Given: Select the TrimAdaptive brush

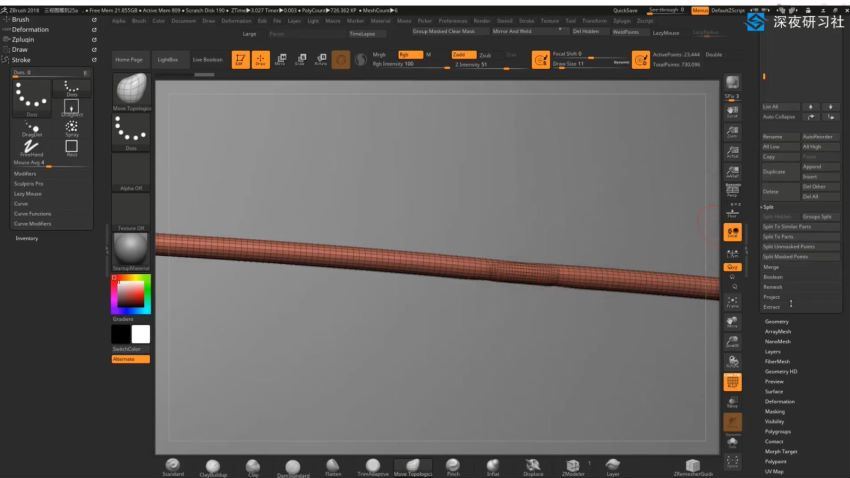Looking at the screenshot, I should pyautogui.click(x=373, y=467).
